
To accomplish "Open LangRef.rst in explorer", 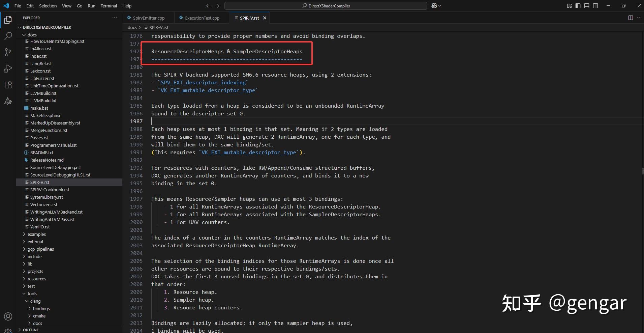I will point(69,63).
